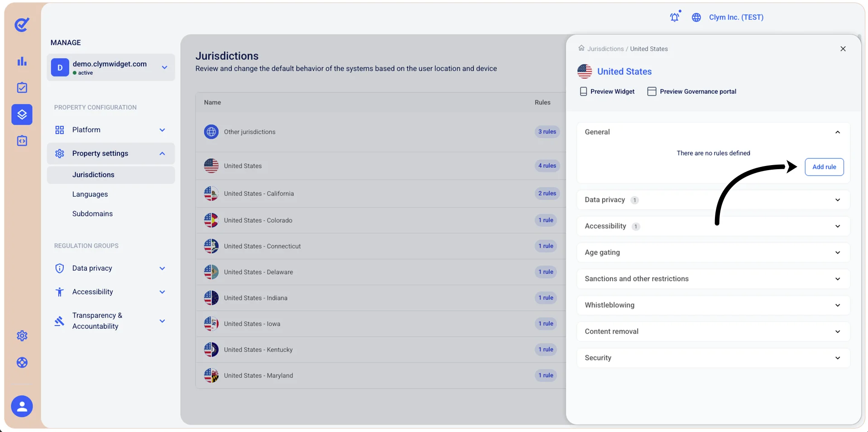
Task: Click the Preview Governance portal window icon
Action: [x=652, y=91]
